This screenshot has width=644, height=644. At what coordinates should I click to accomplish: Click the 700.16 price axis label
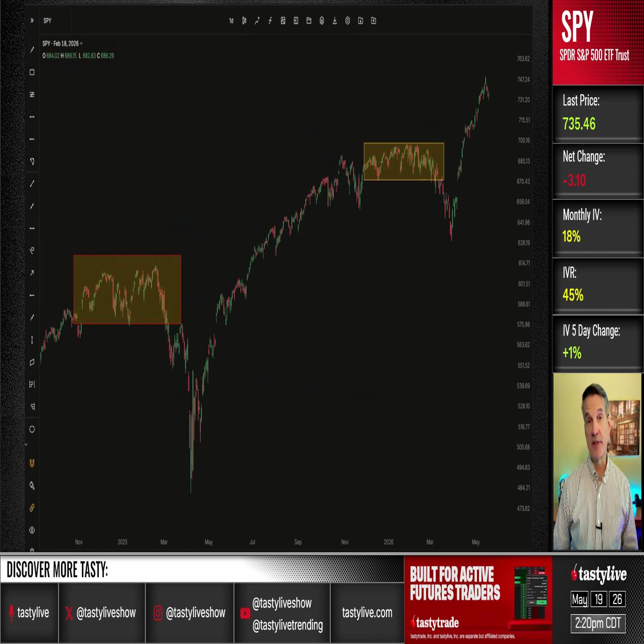[524, 140]
